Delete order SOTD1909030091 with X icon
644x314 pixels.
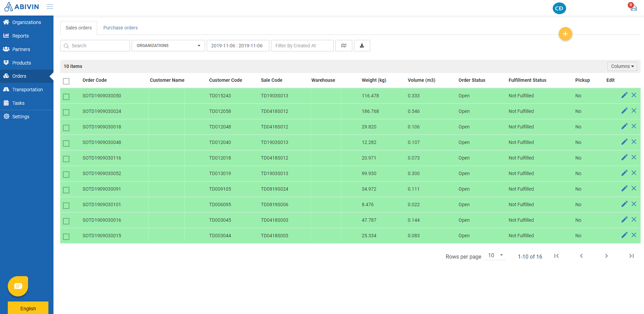[x=634, y=189]
